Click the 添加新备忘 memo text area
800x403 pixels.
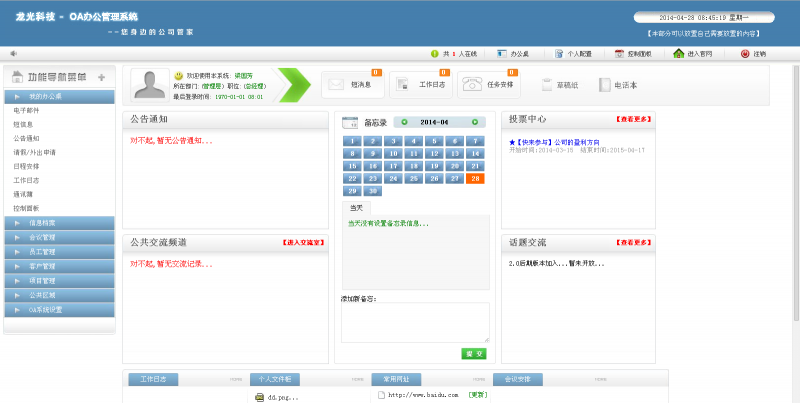click(415, 322)
